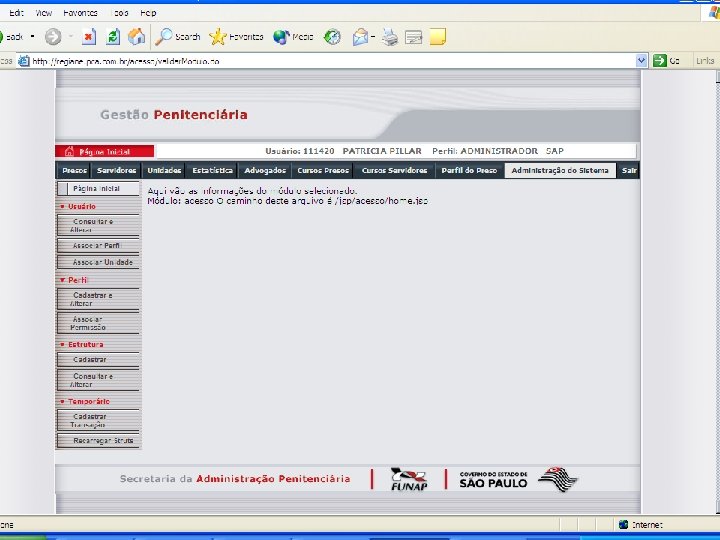The height and width of the screenshot is (540, 720).
Task: Refresh the page using the green arrows icon
Action: (x=113, y=37)
